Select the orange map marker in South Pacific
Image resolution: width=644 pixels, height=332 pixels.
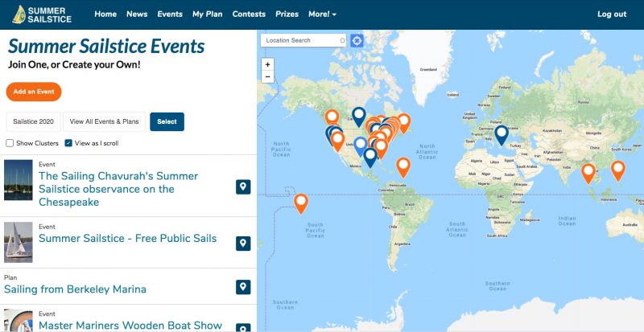(301, 203)
